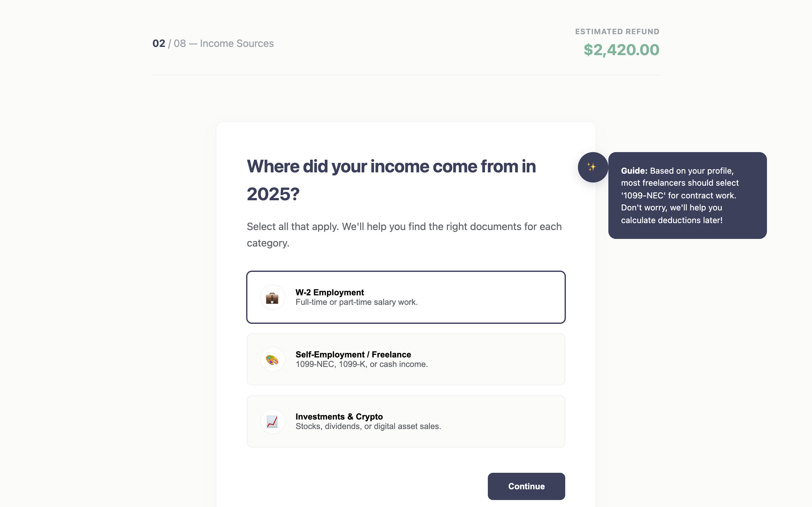
Task: Click the sparkles icon next to the guide tooltip
Action: tap(593, 167)
